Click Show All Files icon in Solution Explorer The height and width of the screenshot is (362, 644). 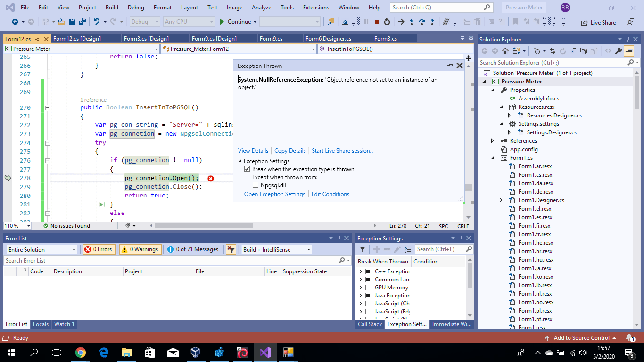[584, 51]
